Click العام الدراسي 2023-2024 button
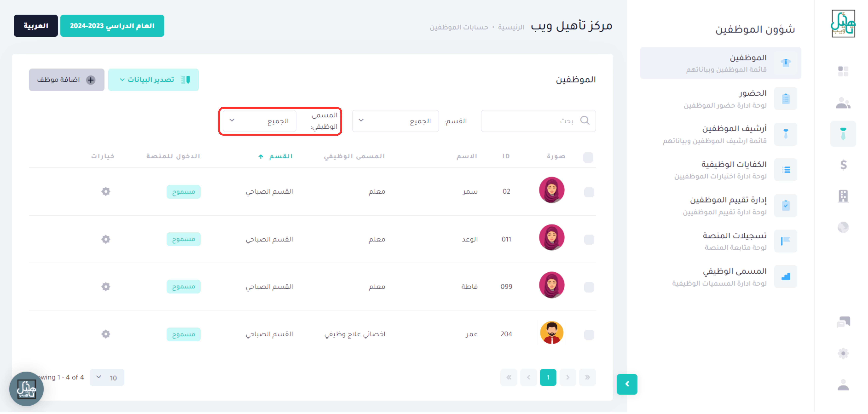This screenshot has width=868, height=414. click(x=112, y=26)
